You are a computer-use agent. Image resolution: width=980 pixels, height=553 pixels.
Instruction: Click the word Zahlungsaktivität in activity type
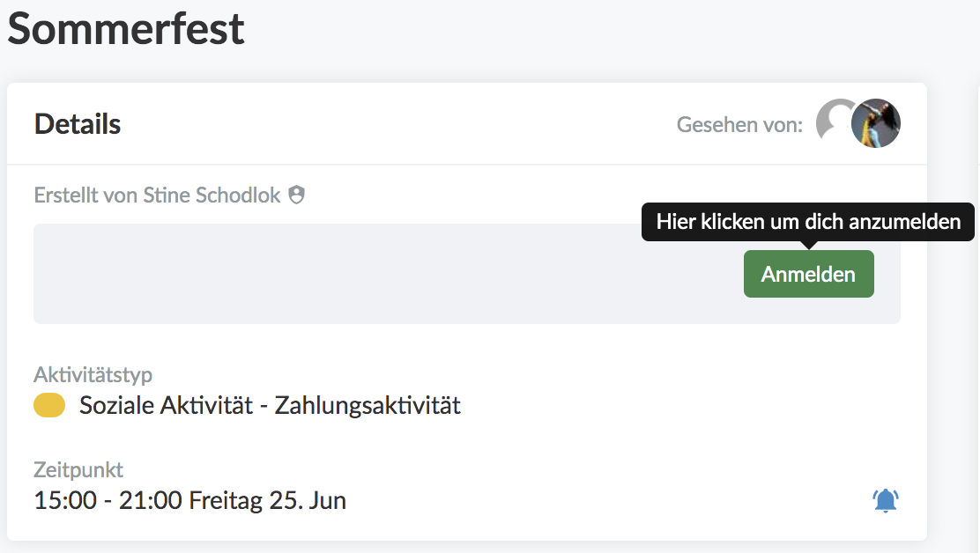(x=367, y=406)
